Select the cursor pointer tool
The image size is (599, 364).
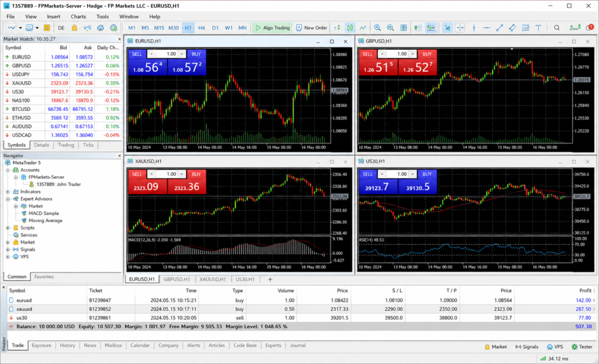coord(447,28)
